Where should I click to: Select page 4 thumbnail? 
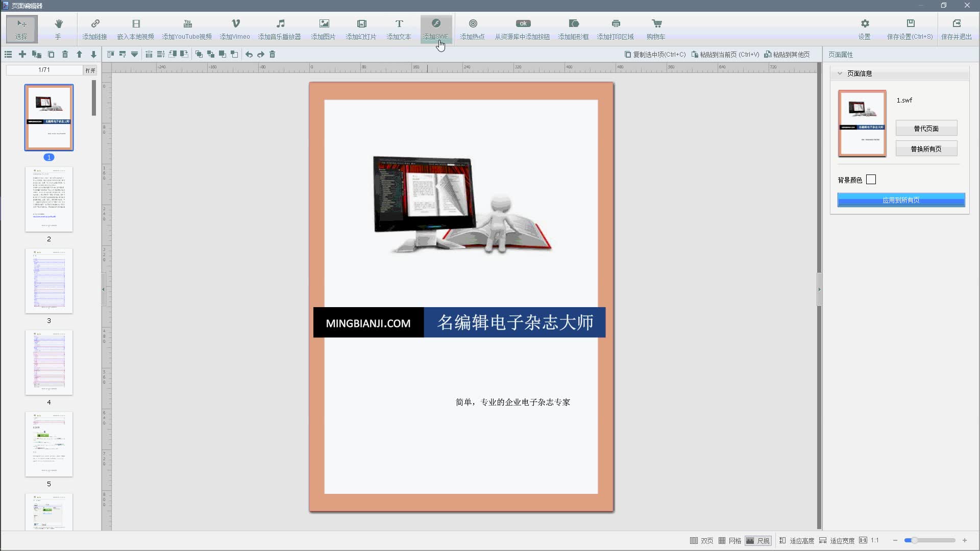point(49,363)
